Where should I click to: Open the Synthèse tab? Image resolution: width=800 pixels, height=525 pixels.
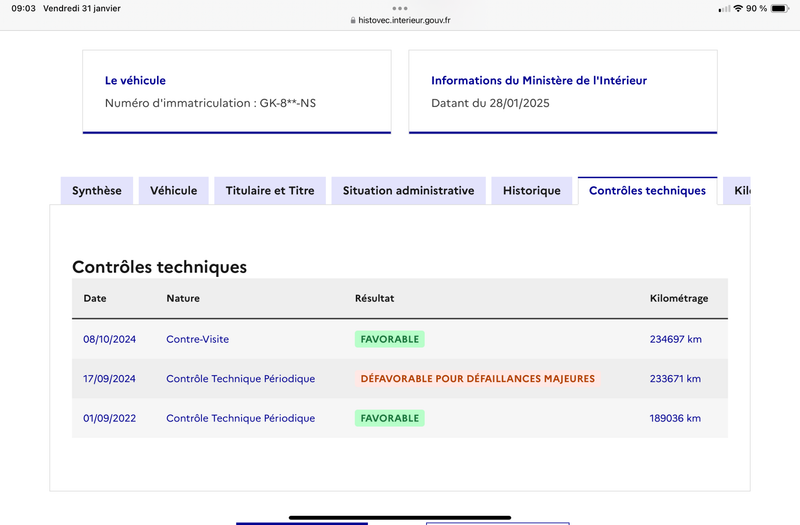[97, 191]
